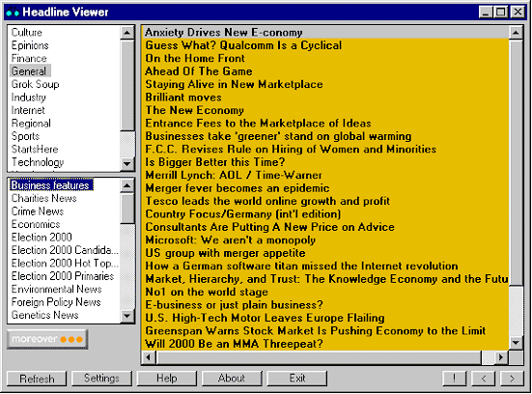The image size is (532, 394).
Task: Go forward with the right arrow button
Action: (x=512, y=378)
